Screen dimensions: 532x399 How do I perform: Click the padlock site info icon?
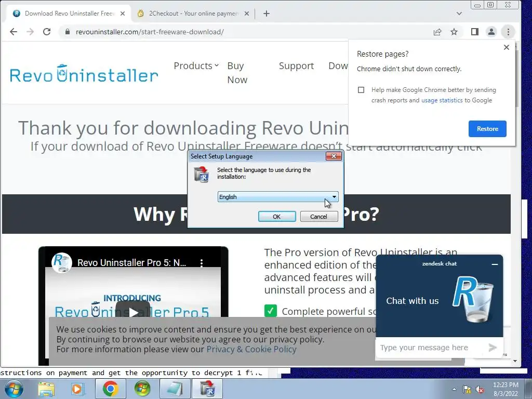click(67, 32)
